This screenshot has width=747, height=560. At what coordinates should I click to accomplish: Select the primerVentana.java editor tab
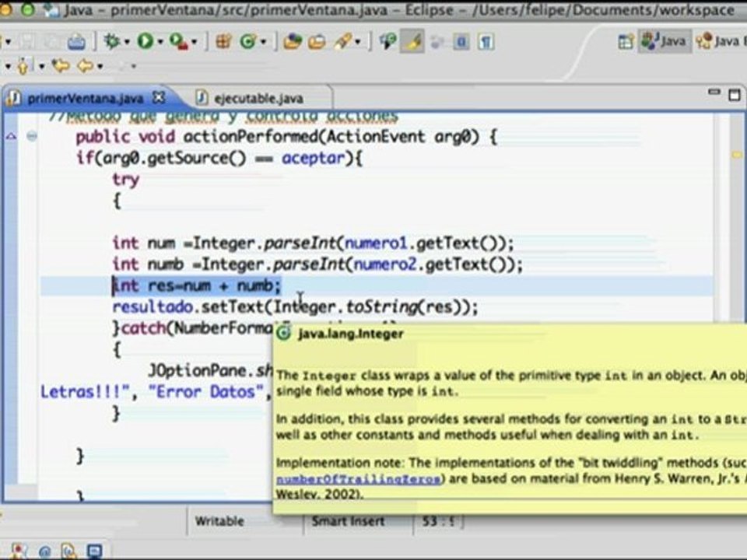(x=85, y=98)
